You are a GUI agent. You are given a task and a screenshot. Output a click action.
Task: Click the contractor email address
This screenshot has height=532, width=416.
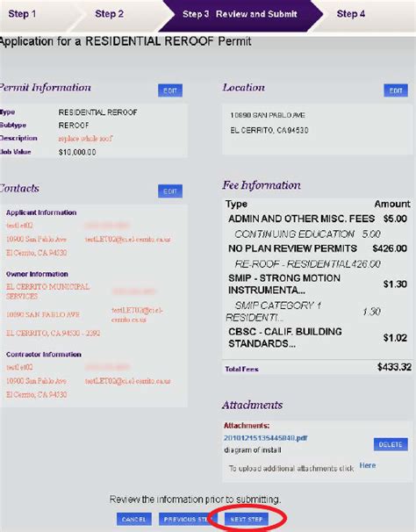pos(128,381)
